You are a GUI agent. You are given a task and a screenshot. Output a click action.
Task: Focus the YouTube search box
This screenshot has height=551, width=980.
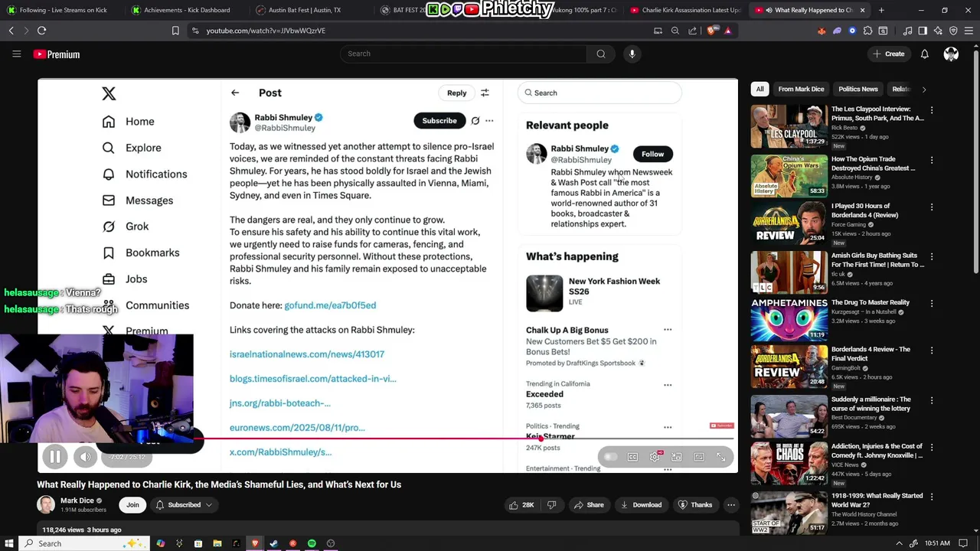pyautogui.click(x=463, y=54)
